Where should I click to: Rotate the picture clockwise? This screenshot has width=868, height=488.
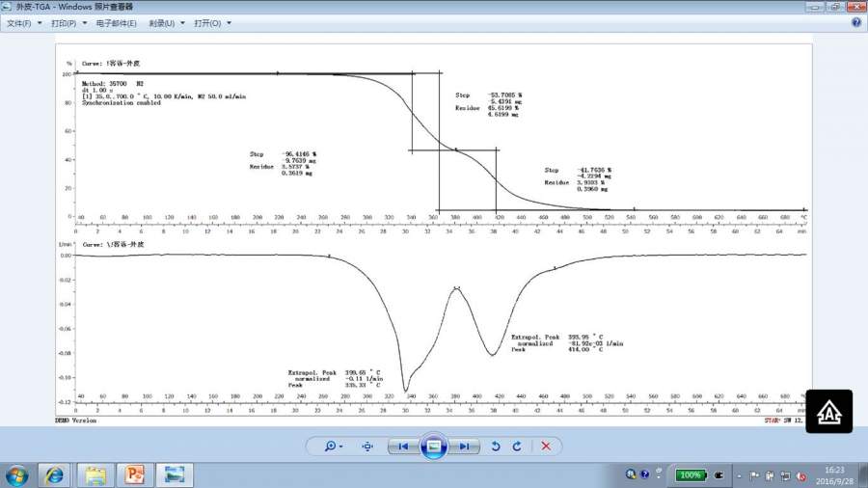[517, 446]
